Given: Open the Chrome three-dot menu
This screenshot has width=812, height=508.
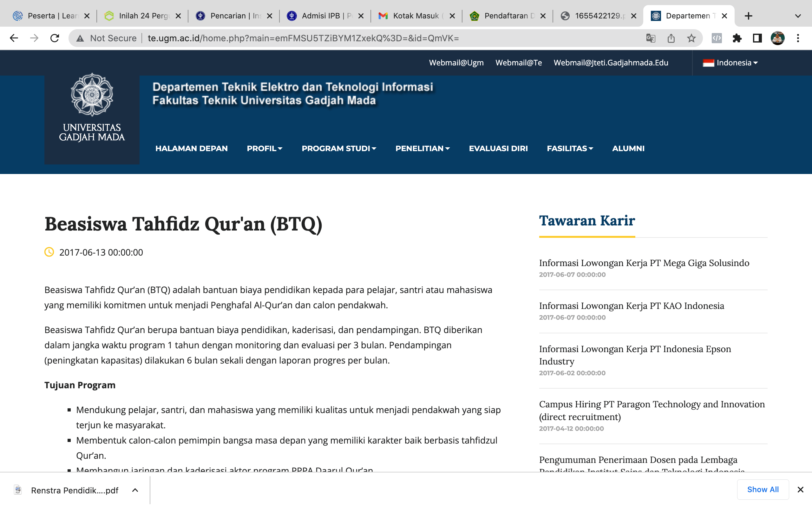Looking at the screenshot, I should click(x=798, y=38).
